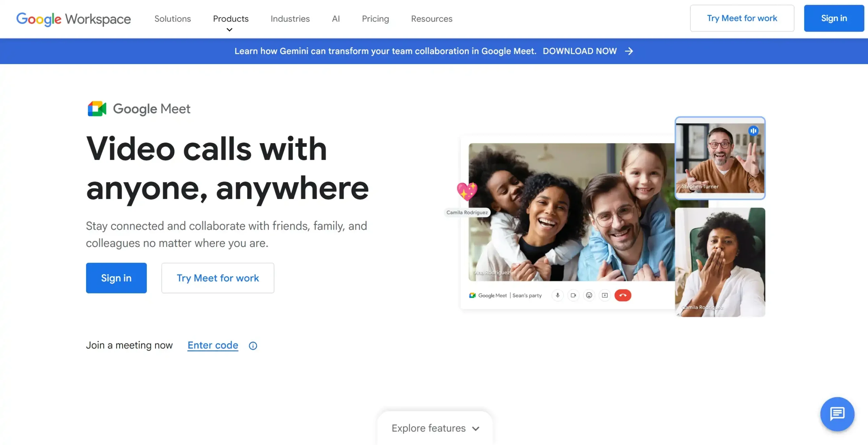Click the Google Meet camera logo icon

coord(97,109)
